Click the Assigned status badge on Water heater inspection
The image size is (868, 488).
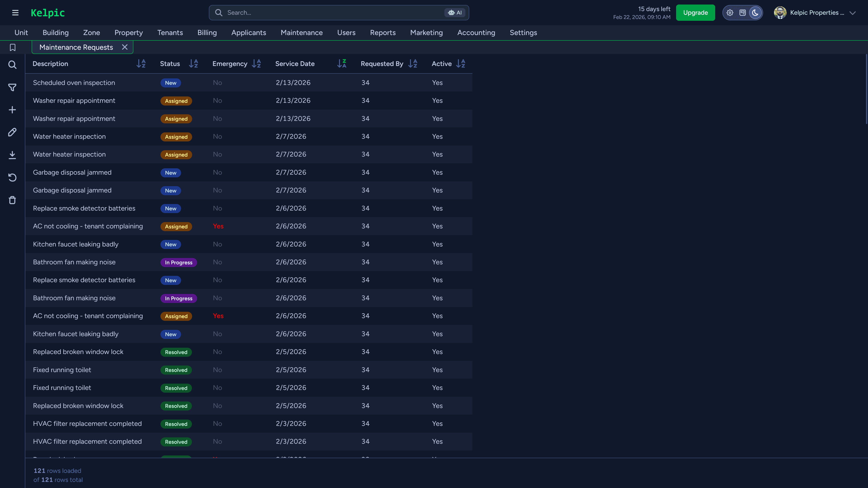click(176, 137)
